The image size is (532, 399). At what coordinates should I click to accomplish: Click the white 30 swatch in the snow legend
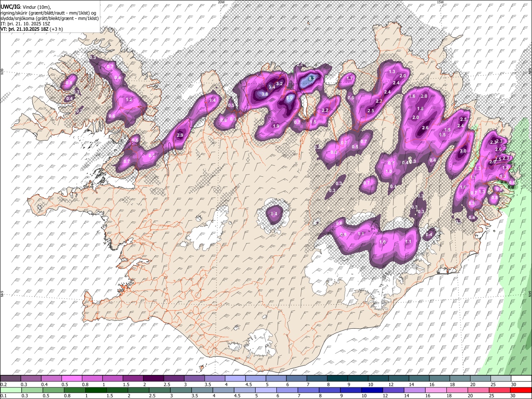(521, 379)
